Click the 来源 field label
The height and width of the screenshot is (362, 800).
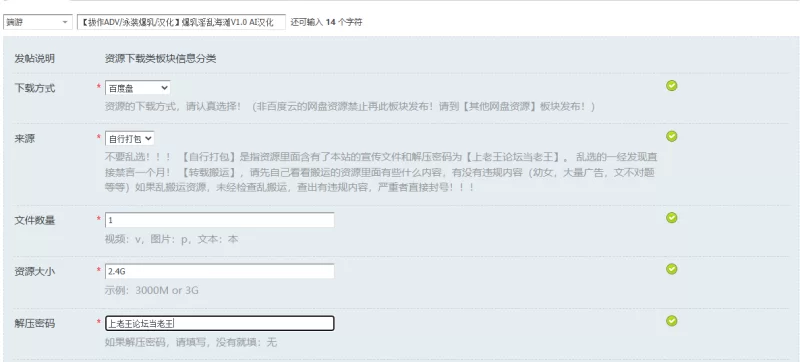[x=24, y=139]
